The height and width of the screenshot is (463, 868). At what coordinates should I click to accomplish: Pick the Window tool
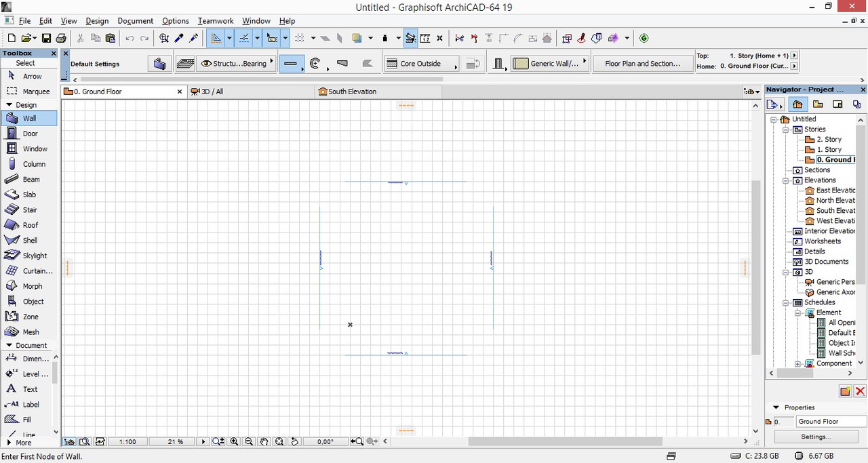(x=29, y=148)
